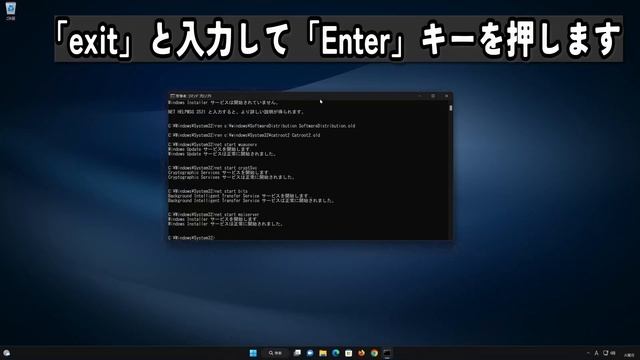Open the Windows Start menu
640x360 pixels.
pyautogui.click(x=253, y=353)
